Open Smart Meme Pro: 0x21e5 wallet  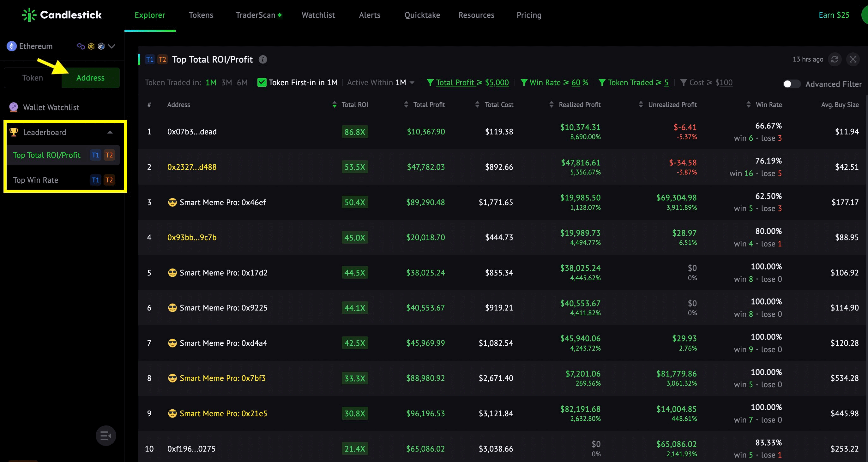(x=223, y=413)
